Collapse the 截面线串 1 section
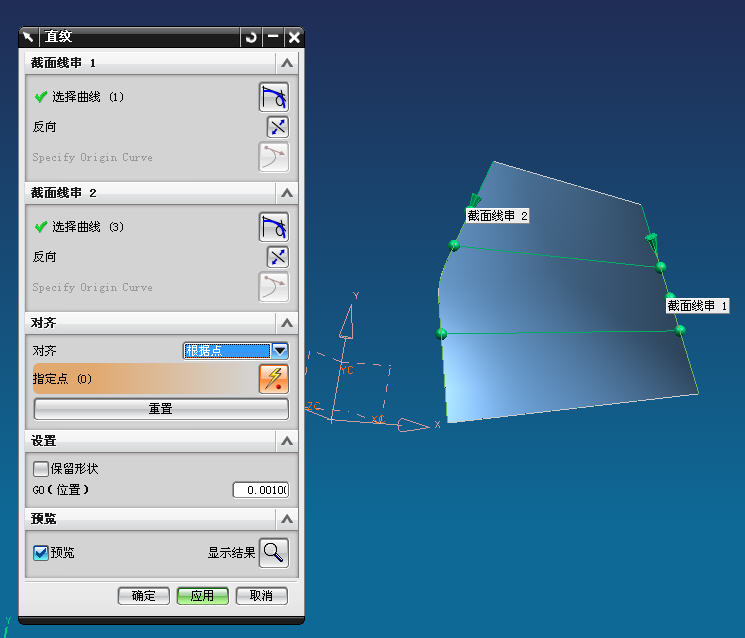Screen dimensions: 745x638 (x=287, y=63)
